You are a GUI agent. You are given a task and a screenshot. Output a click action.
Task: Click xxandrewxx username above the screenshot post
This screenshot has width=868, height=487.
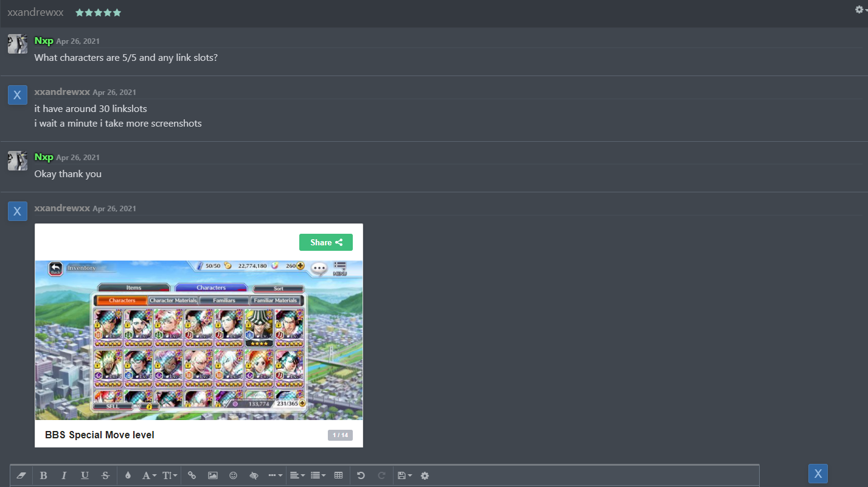(62, 208)
